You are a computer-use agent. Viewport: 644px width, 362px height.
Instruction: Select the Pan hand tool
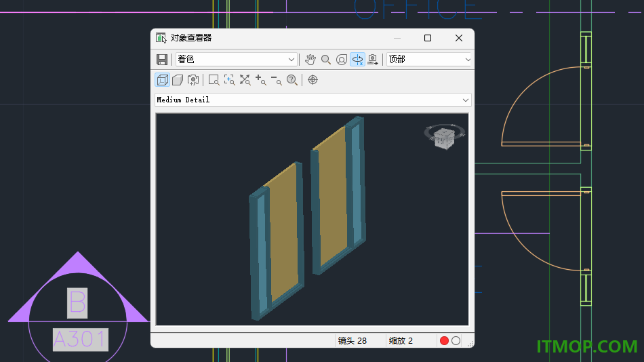point(310,60)
